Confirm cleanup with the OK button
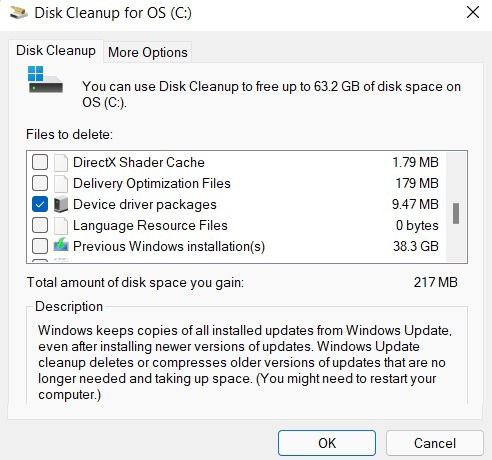Image resolution: width=492 pixels, height=460 pixels. tap(327, 443)
